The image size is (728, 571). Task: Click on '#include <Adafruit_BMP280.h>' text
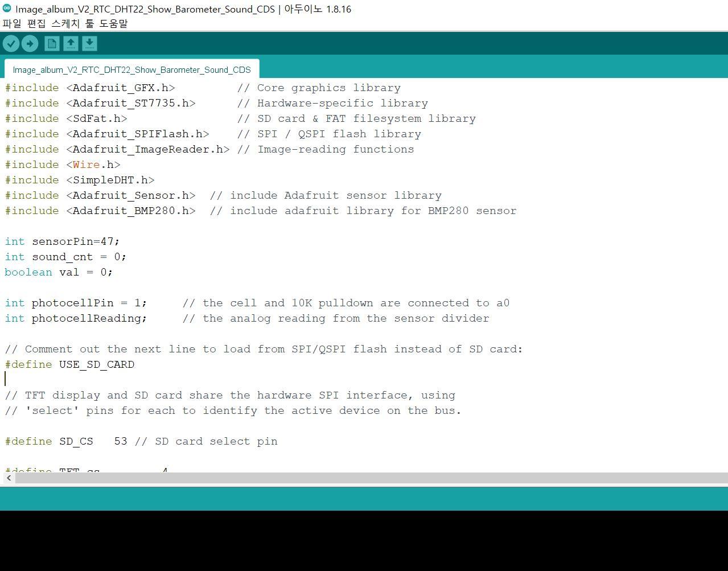100,211
